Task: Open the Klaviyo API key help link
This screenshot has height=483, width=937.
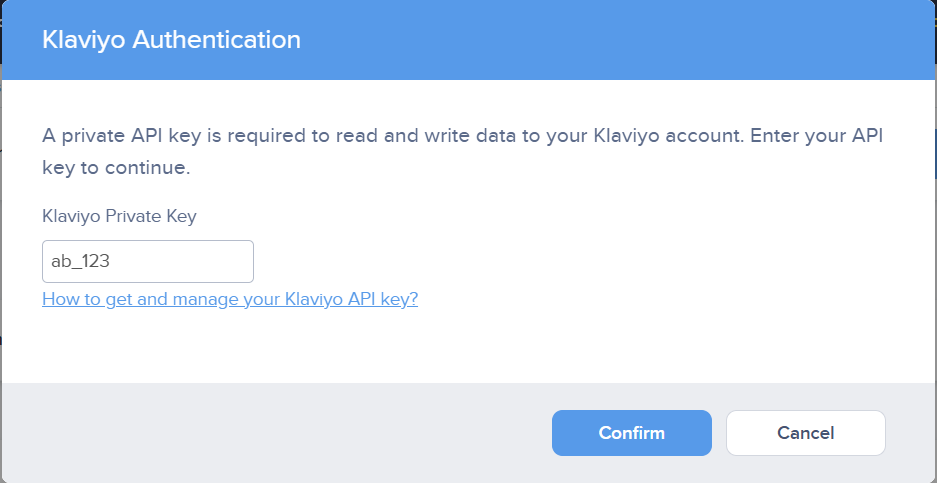Action: click(x=230, y=299)
